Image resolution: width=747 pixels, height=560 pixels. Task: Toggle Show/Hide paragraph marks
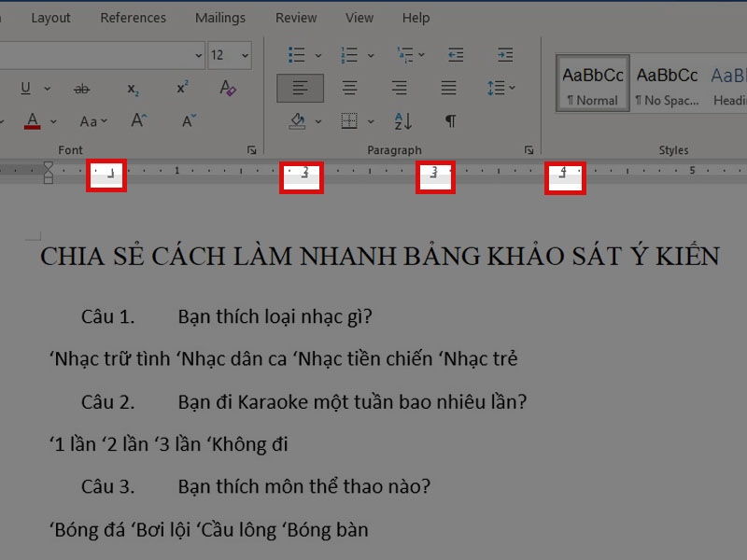pyautogui.click(x=450, y=121)
